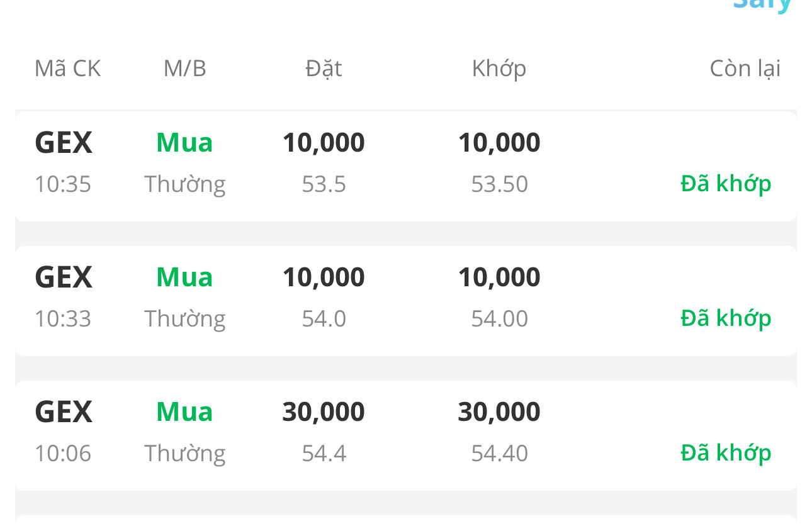Tap Đã khớp status of the 10:06 order
Image resolution: width=812 pixels, height=531 pixels.
pos(726,453)
